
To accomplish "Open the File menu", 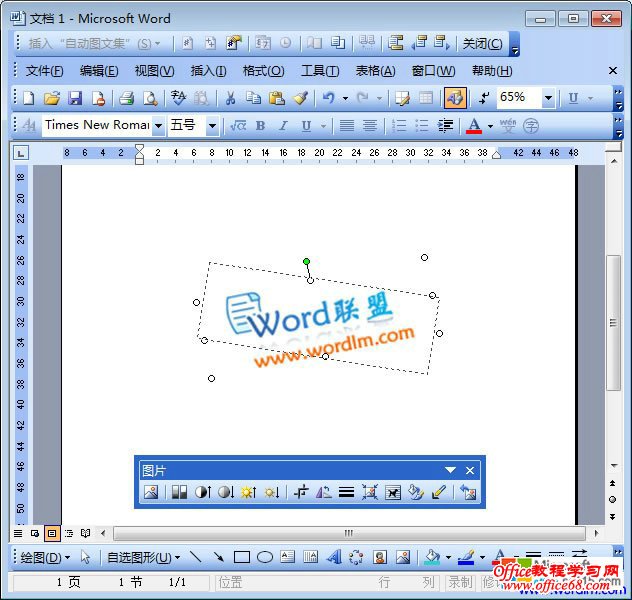I will pyautogui.click(x=44, y=71).
